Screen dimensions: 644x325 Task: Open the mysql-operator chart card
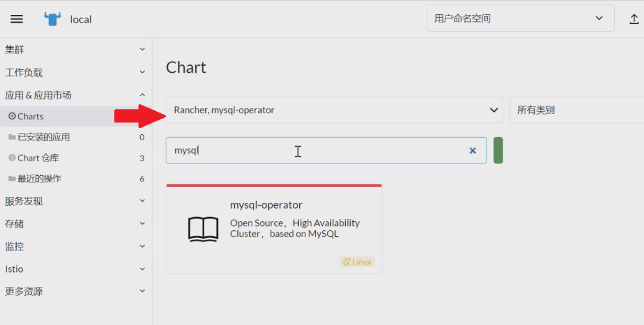pos(274,229)
